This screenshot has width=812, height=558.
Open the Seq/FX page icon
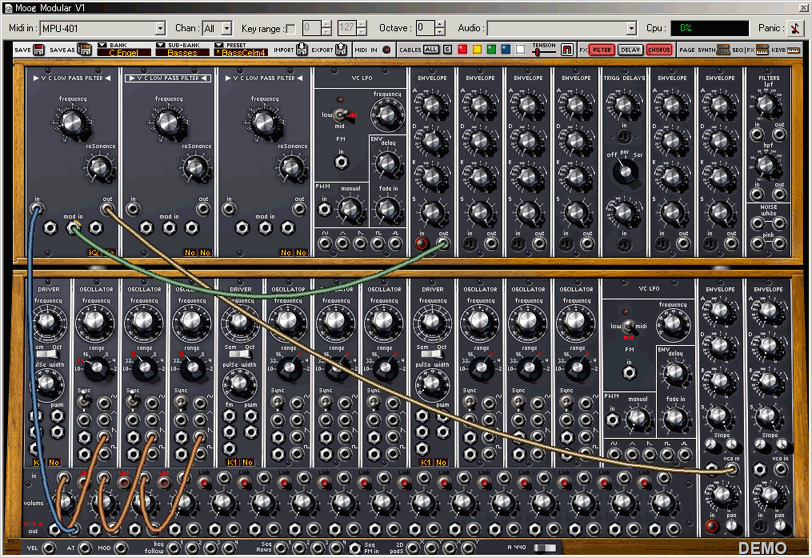762,50
